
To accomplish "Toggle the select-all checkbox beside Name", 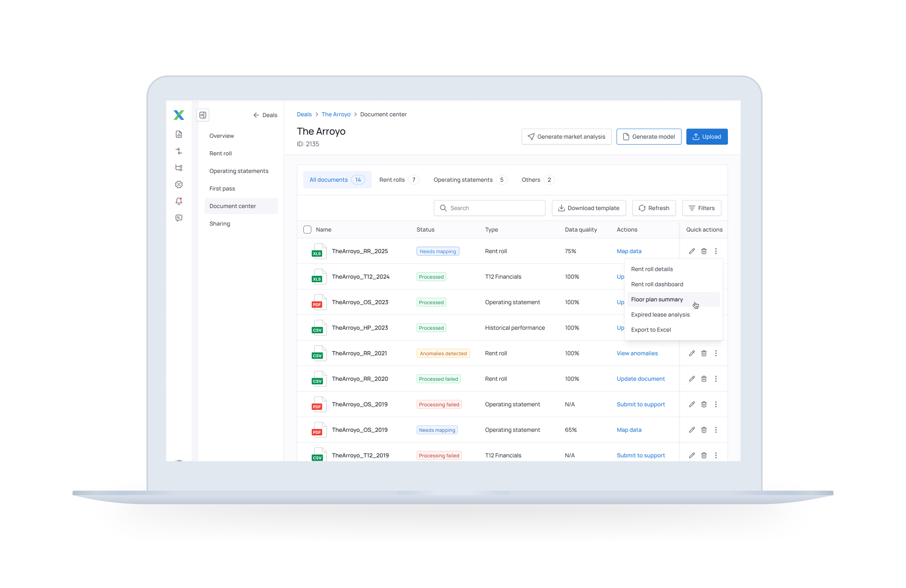I will 307,229.
